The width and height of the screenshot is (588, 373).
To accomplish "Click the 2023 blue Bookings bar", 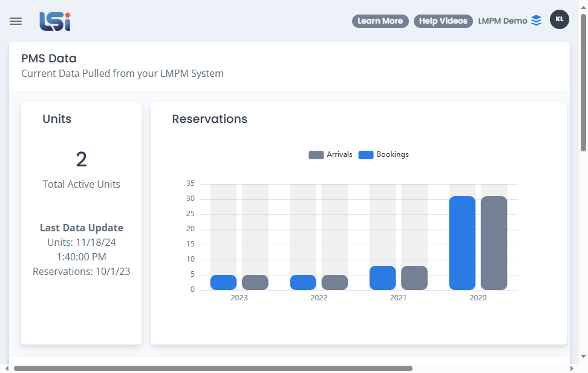I will (x=223, y=283).
